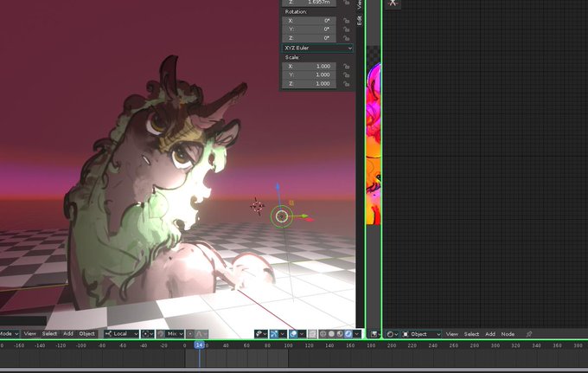Image resolution: width=588 pixels, height=373 pixels.
Task: Click the current frame 14 marker on timeline
Action: 199,345
